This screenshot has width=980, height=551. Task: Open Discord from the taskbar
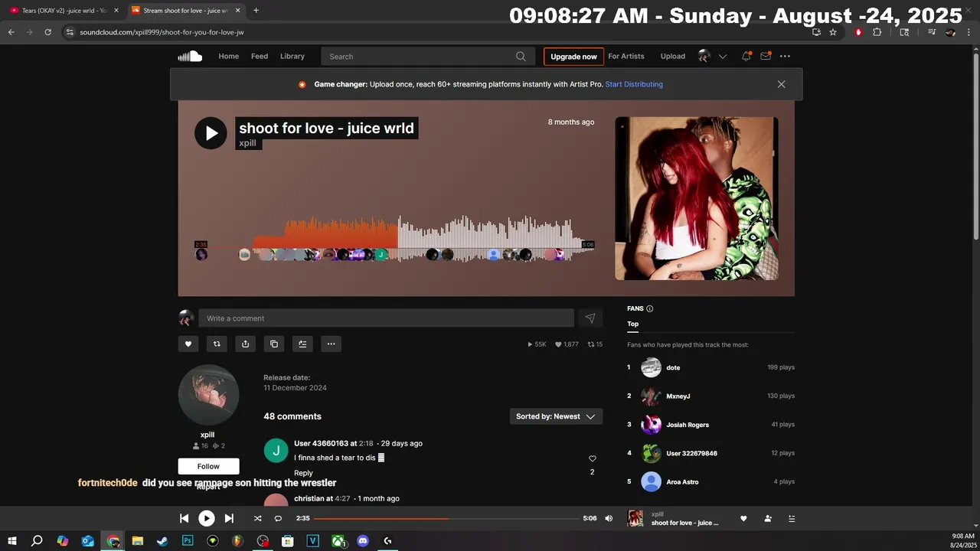coord(363,541)
